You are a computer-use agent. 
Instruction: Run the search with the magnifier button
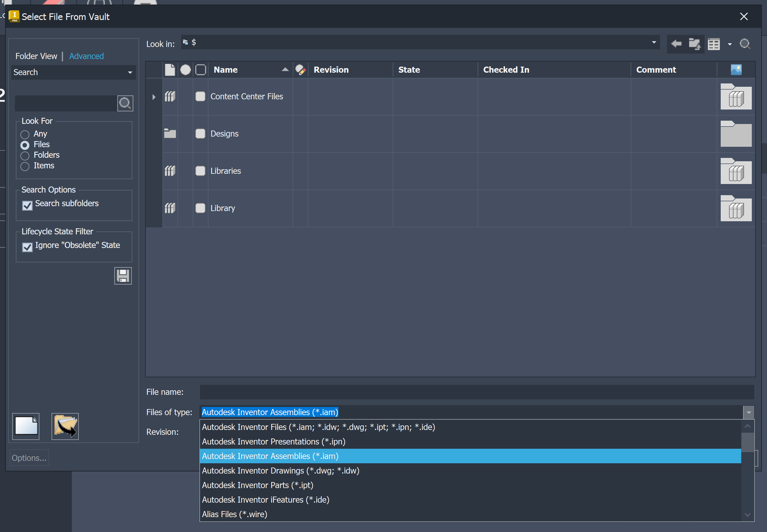click(x=125, y=103)
